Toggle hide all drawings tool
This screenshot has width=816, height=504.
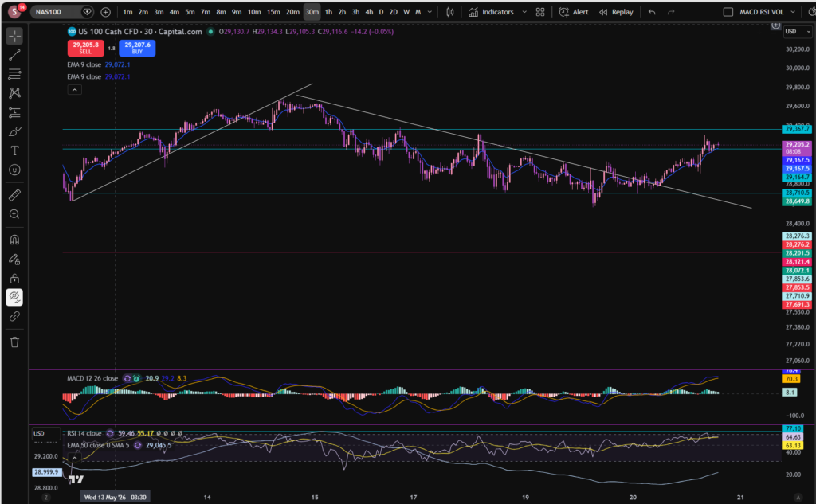pyautogui.click(x=14, y=297)
